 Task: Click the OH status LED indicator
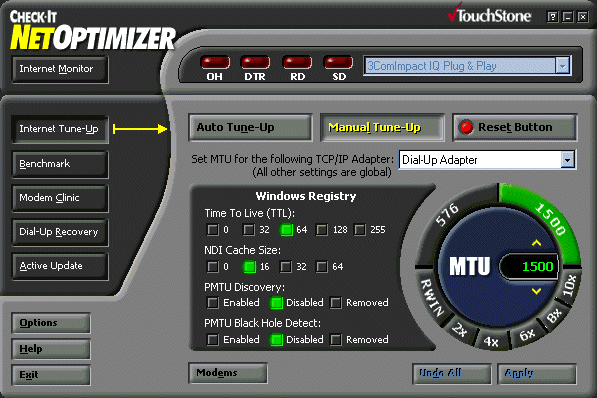coord(215,63)
